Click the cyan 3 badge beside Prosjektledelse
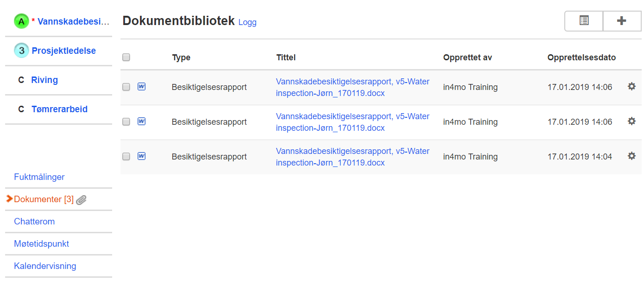 pyautogui.click(x=21, y=51)
